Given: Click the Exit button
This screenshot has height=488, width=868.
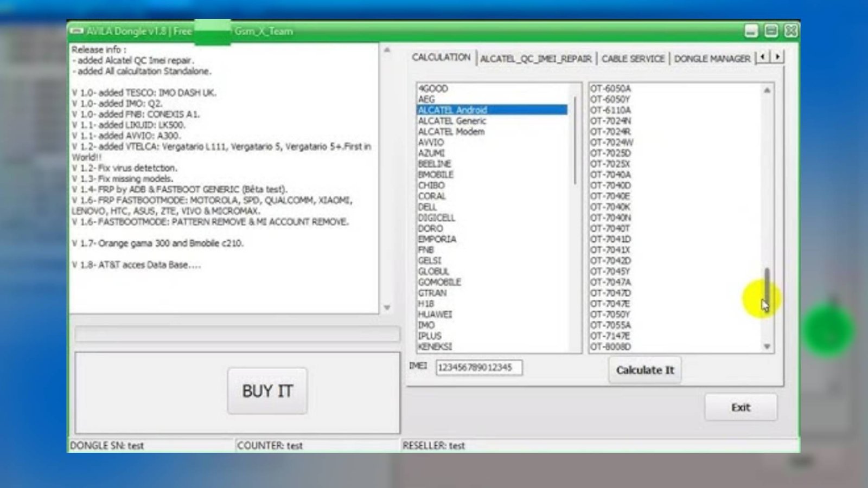Looking at the screenshot, I should pos(741,407).
